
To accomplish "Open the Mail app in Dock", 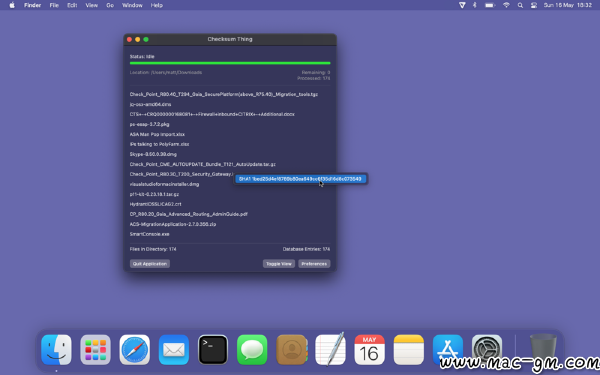I will coord(174,349).
